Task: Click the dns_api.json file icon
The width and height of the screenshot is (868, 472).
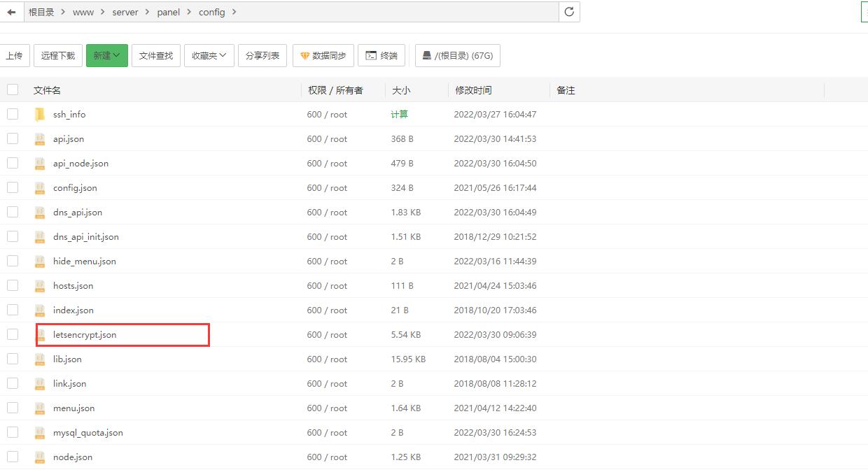Action: [40, 213]
